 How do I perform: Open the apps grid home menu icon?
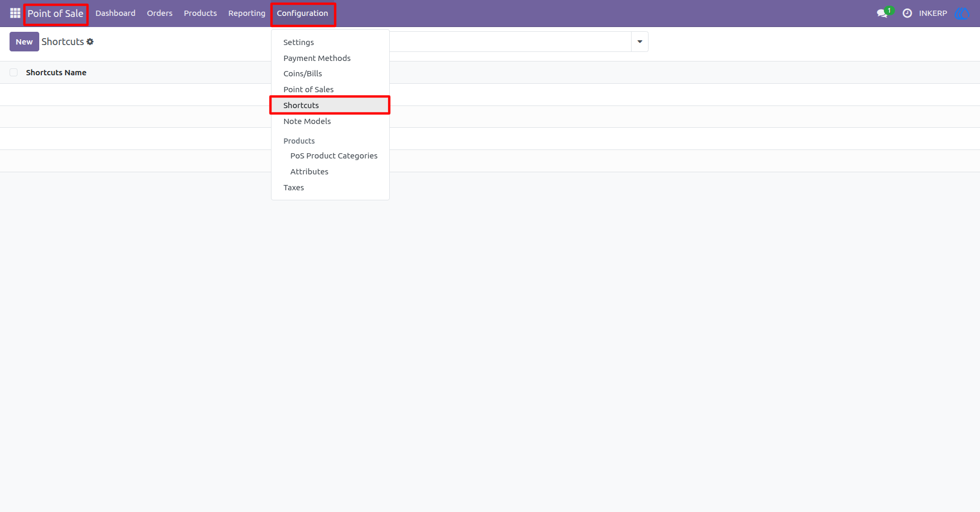15,13
